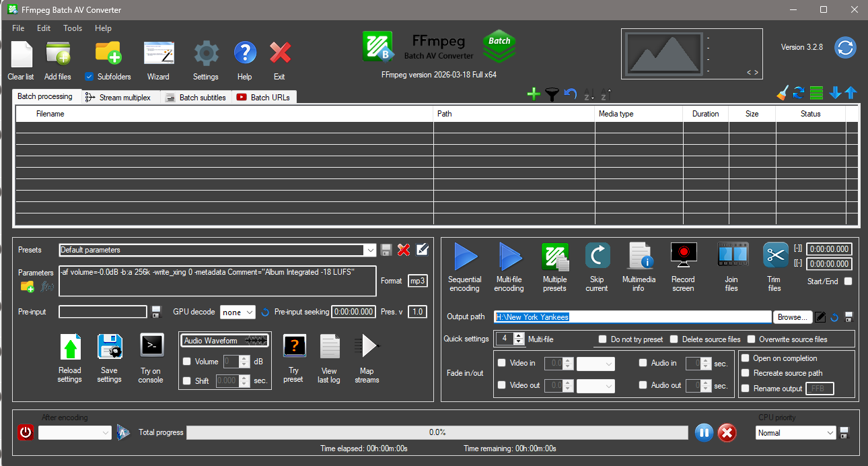Screen dimensions: 868x466
Task: Click Try preset icon
Action: click(294, 346)
